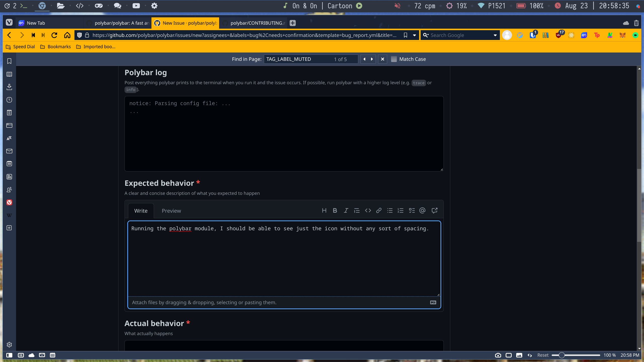Apply Bold formatting in the markdown toolbar
Screen dimensions: 644x362
click(335, 211)
